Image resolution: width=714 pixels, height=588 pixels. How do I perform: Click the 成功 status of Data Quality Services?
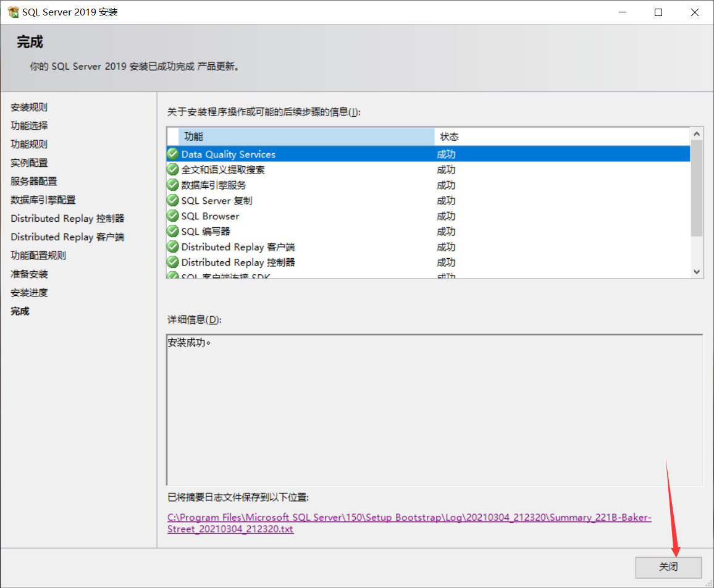coord(446,154)
